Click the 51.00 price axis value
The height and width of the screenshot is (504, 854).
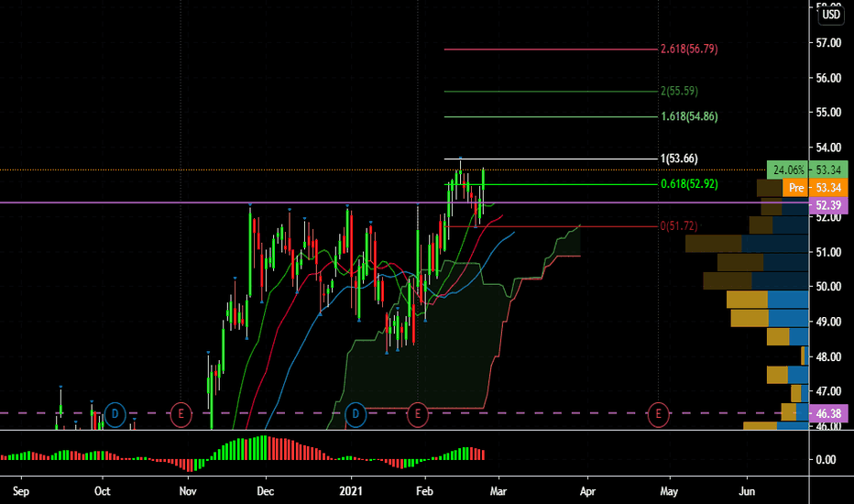click(x=828, y=252)
